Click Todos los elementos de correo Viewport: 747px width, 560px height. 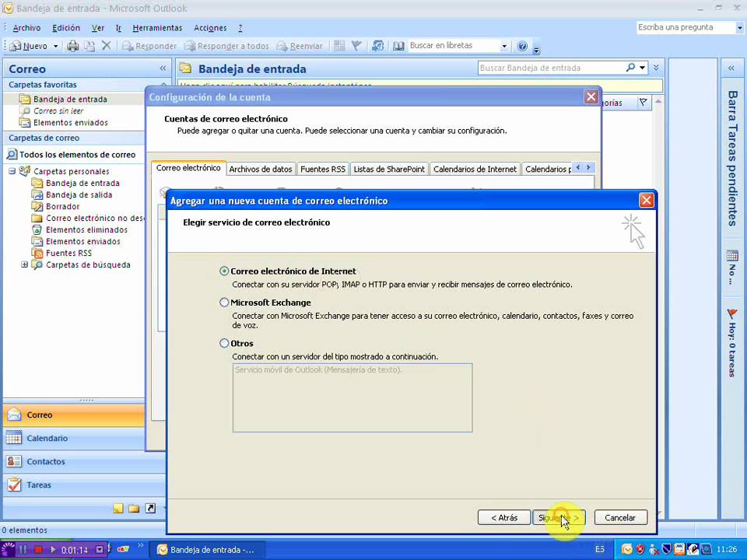point(77,155)
